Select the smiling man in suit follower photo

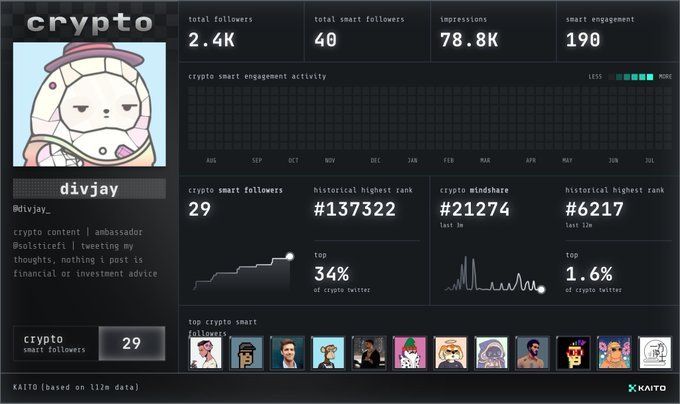pyautogui.click(x=287, y=353)
